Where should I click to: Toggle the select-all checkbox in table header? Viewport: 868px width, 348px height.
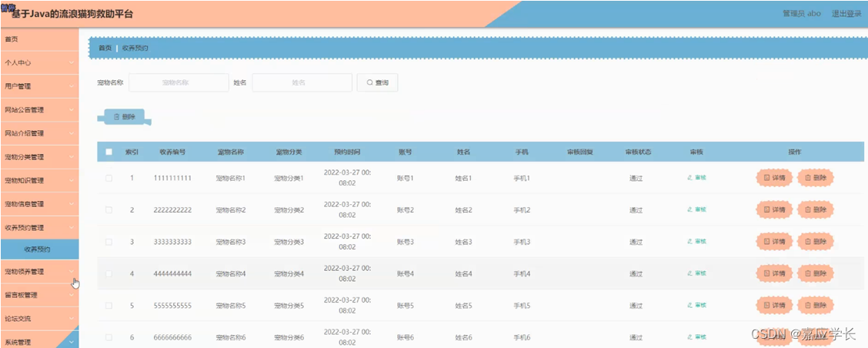click(109, 151)
